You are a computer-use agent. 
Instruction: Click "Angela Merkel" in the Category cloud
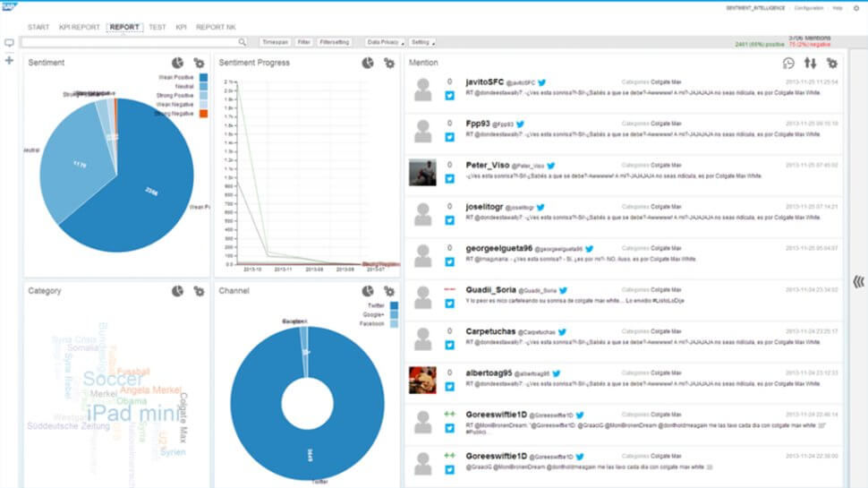pos(150,390)
